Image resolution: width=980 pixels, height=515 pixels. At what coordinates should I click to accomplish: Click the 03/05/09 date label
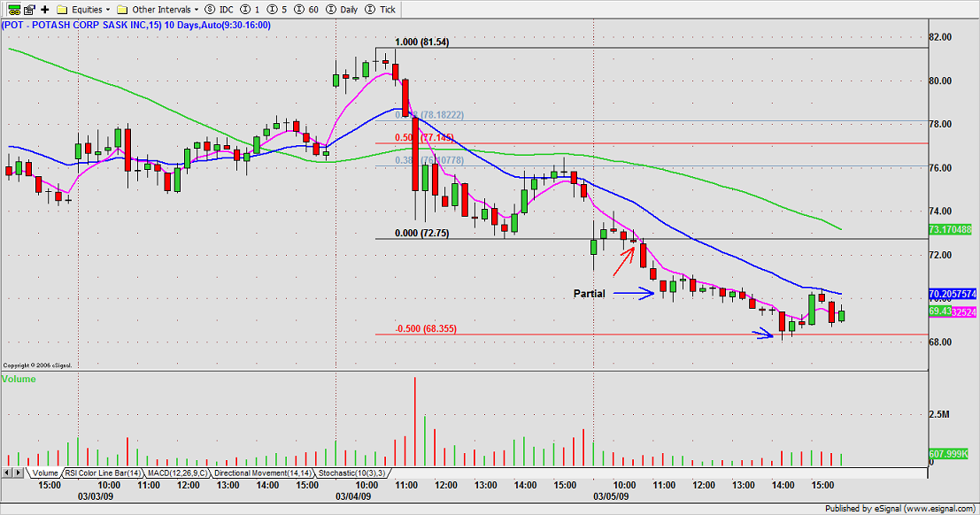pyautogui.click(x=611, y=496)
